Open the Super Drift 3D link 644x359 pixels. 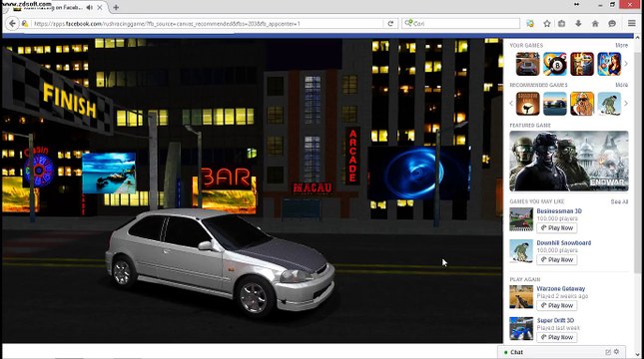(555, 320)
